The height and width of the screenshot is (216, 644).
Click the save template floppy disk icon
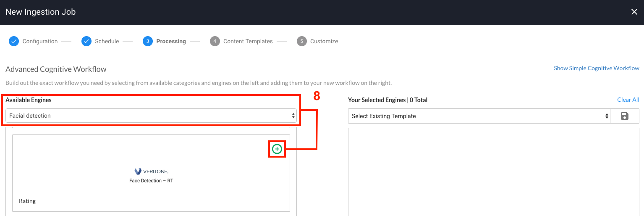pos(624,116)
